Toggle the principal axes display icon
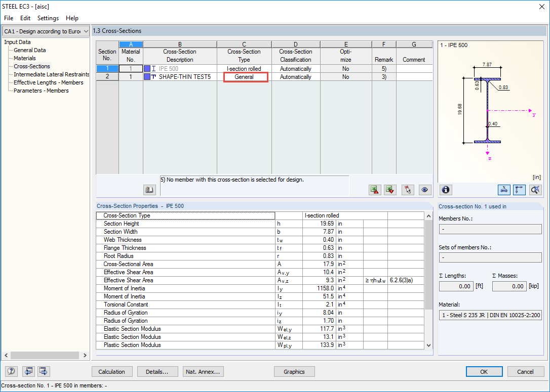Viewport: 550px width, 392px height. tap(519, 190)
